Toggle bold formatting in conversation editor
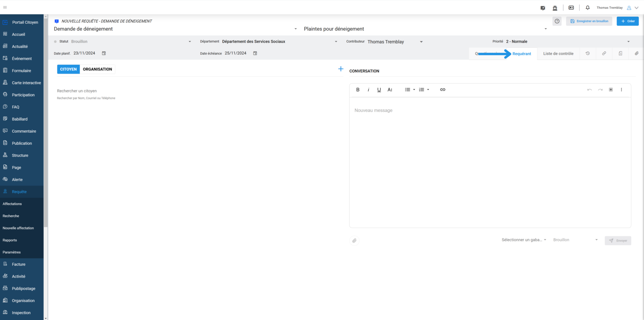 [x=358, y=90]
